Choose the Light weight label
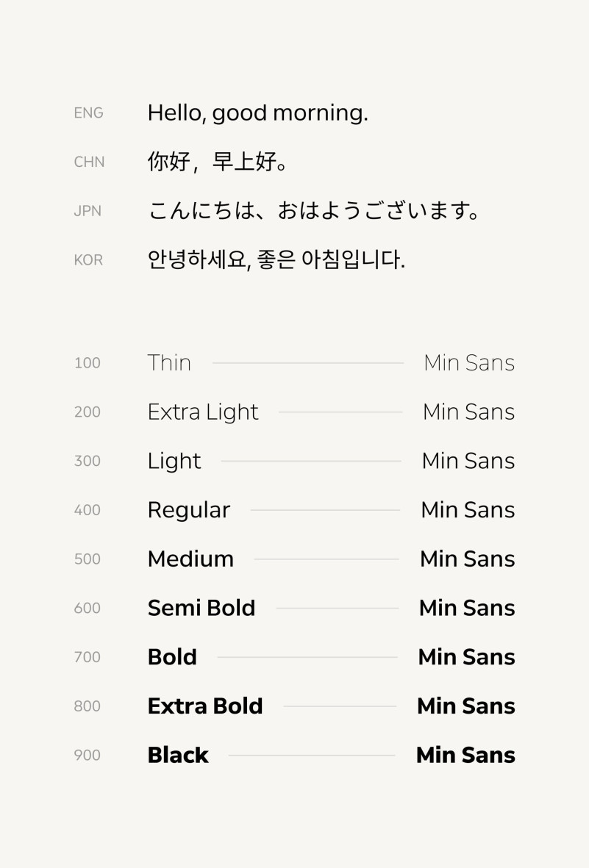589x868 pixels. 174,461
